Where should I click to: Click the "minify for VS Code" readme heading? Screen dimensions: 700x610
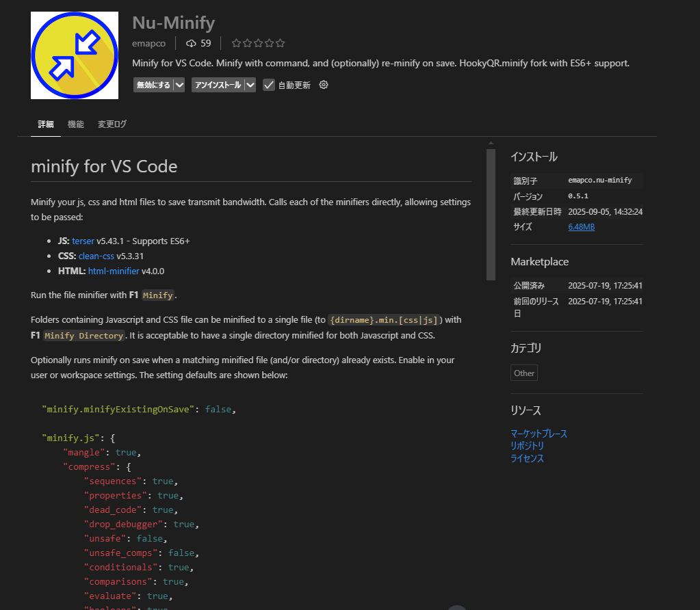(x=104, y=166)
